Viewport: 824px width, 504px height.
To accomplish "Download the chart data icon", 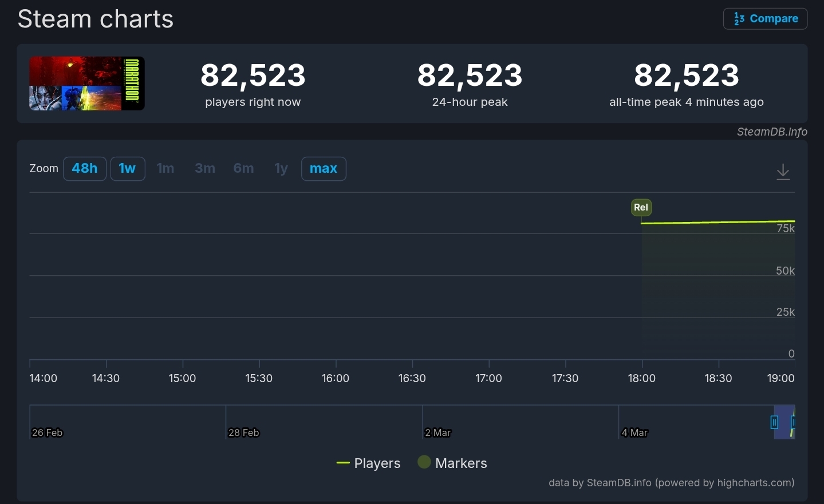I will pos(783,172).
